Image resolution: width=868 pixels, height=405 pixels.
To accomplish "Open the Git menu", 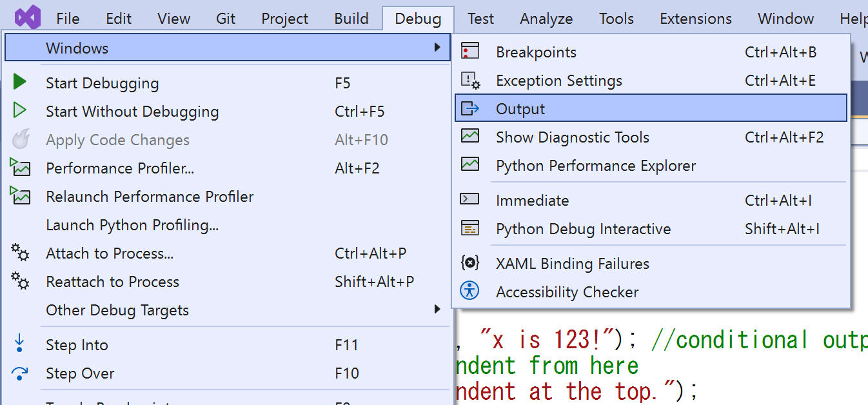I will [x=226, y=19].
